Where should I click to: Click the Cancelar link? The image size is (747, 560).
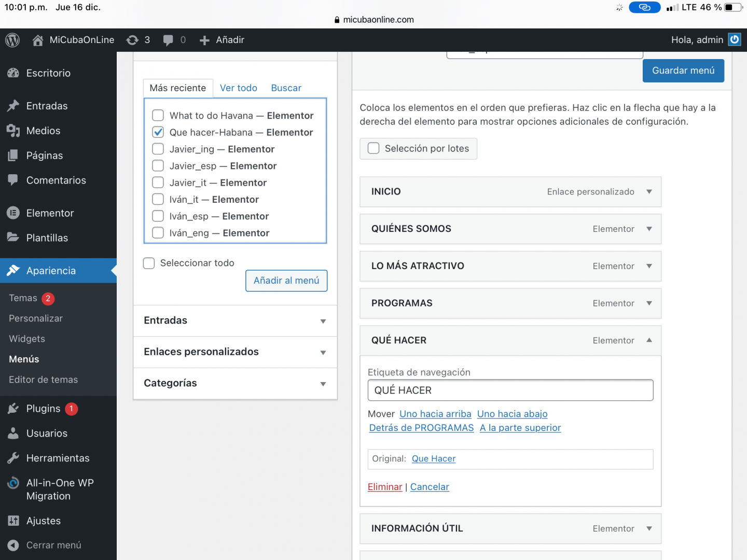click(x=430, y=487)
